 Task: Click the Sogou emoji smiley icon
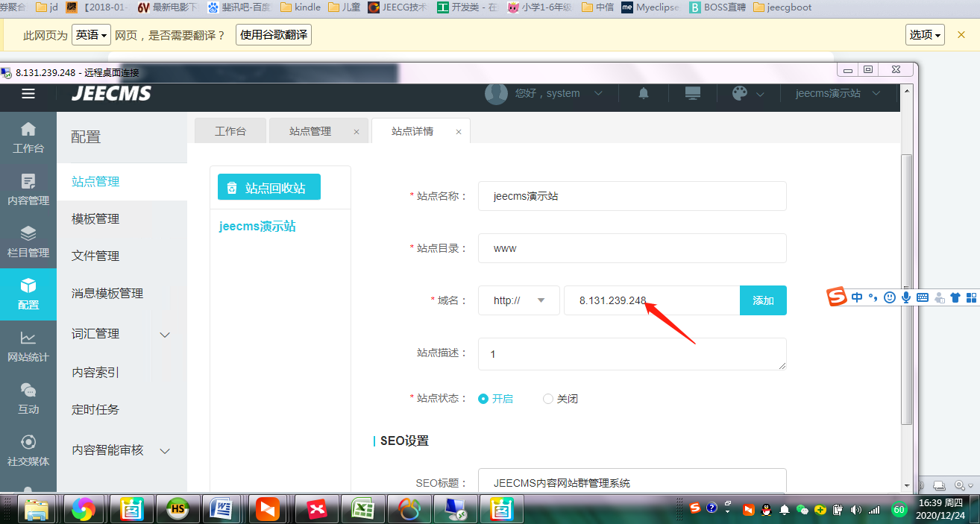[x=889, y=297]
